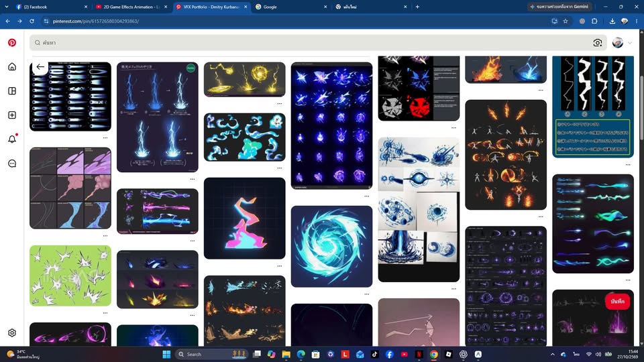Click the visual search camera icon
Image resolution: width=644 pixels, height=362 pixels.
coord(598,43)
